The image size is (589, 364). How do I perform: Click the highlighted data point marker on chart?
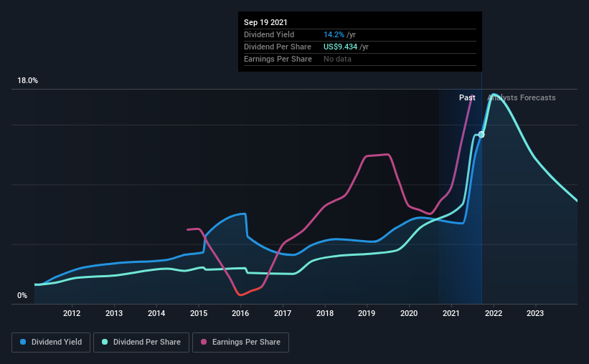[481, 135]
